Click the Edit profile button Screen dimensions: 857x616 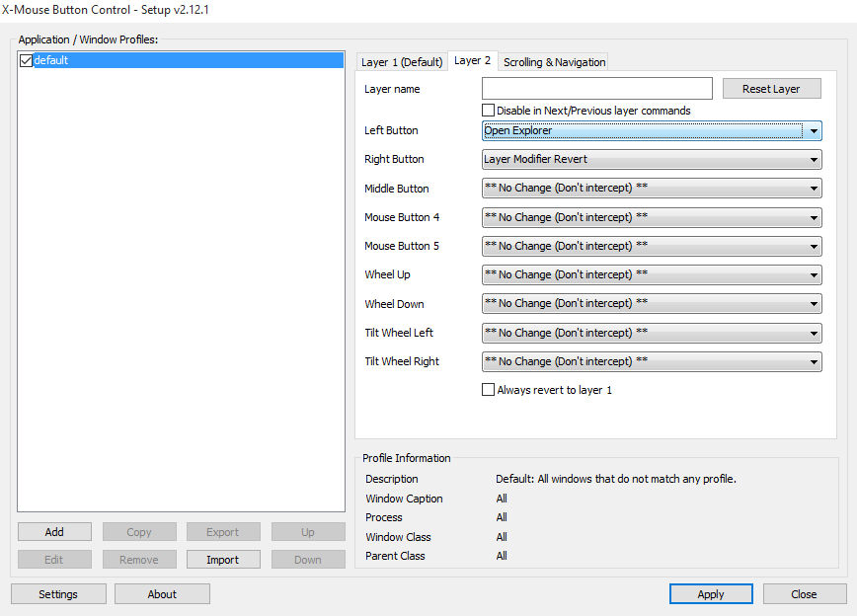[54, 560]
